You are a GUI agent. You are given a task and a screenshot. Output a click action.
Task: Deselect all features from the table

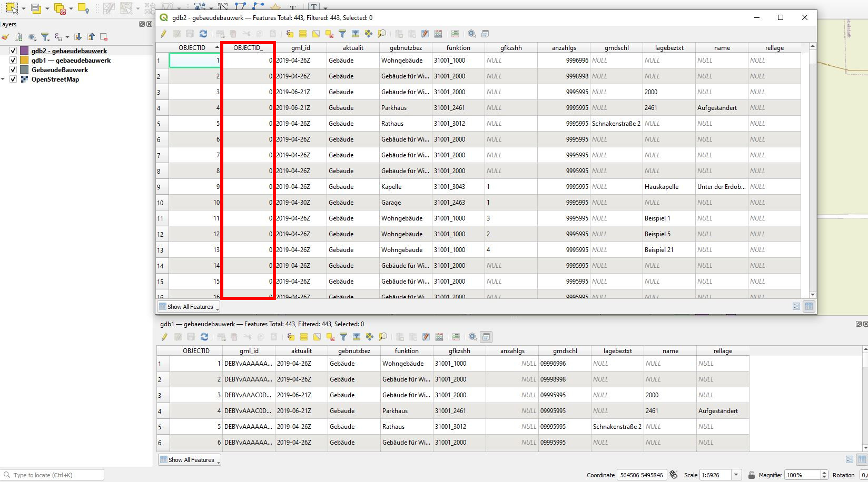[x=329, y=34]
